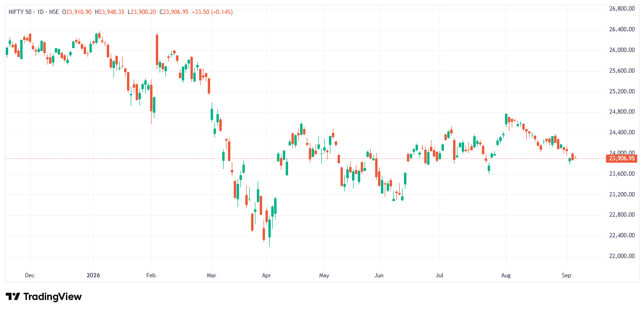Viewport: 644px width, 311px height.
Task: Select the Dec label on time axis
Action: click(x=29, y=276)
